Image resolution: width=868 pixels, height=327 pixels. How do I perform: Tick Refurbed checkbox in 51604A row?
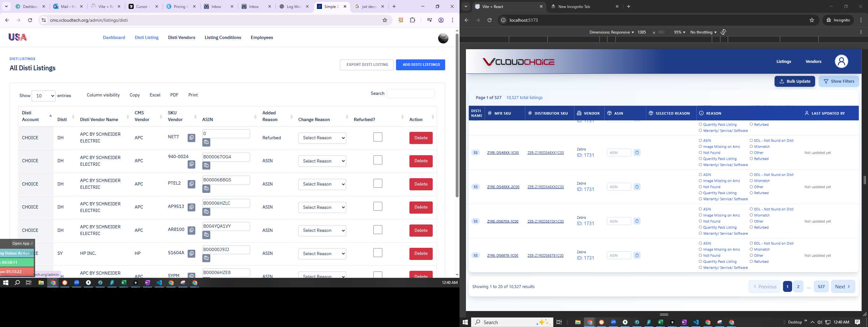click(x=378, y=253)
